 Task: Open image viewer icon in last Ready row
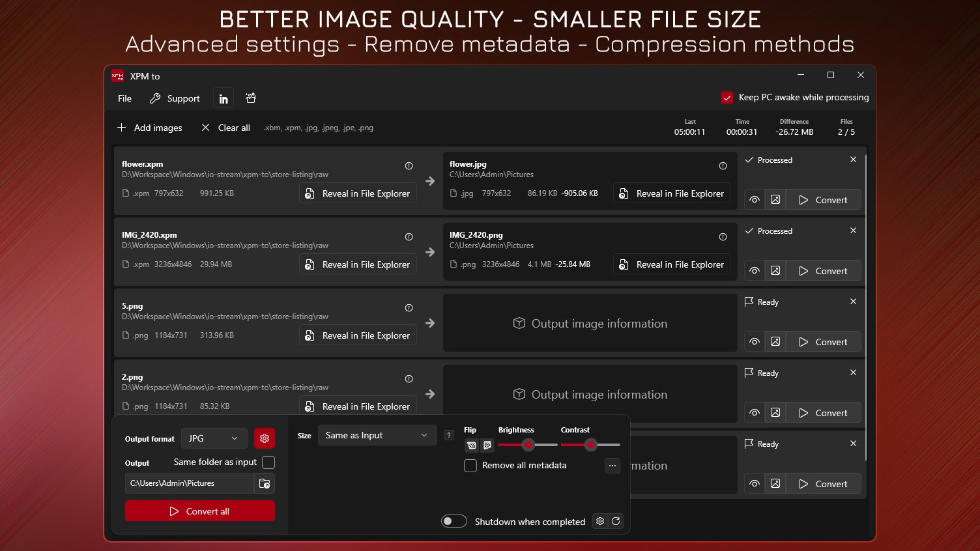tap(775, 484)
